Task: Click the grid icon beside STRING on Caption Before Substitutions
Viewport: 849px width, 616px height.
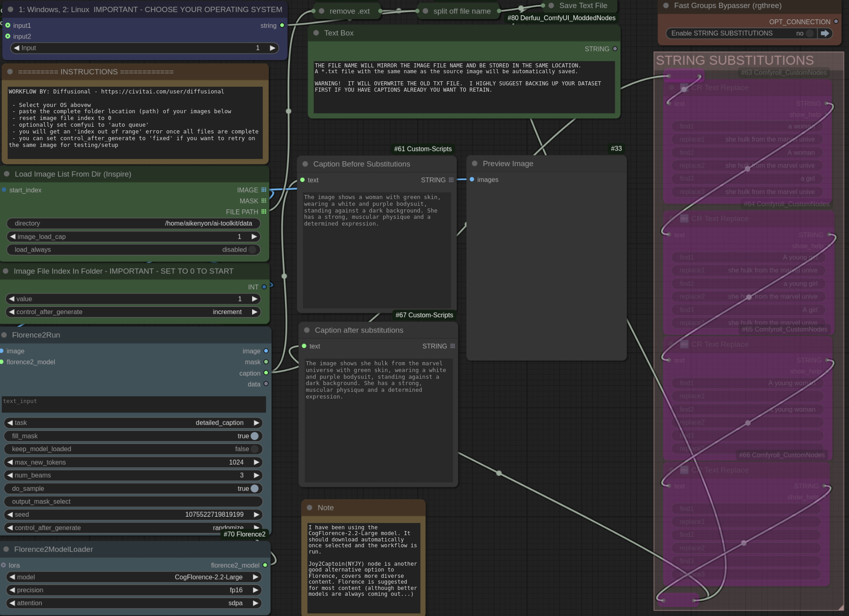Action: point(451,180)
